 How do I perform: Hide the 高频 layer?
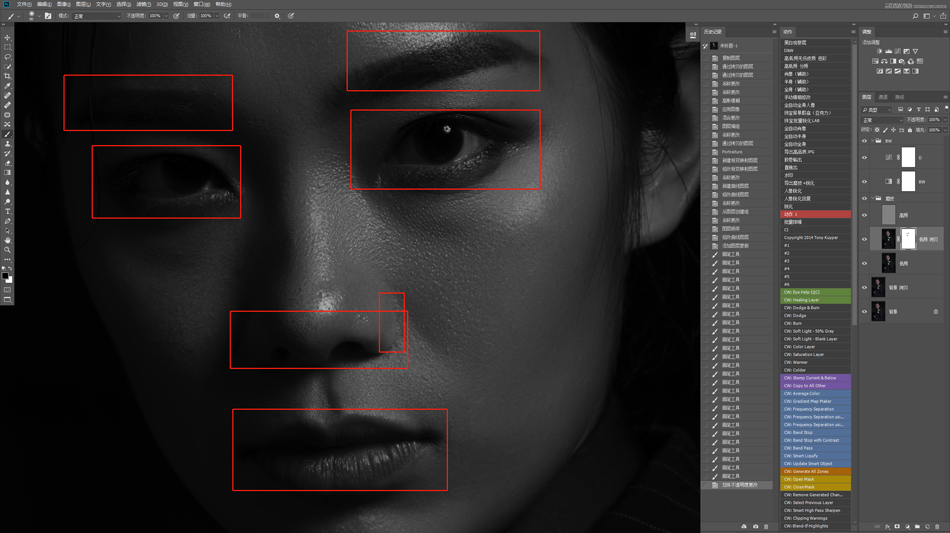tap(865, 215)
